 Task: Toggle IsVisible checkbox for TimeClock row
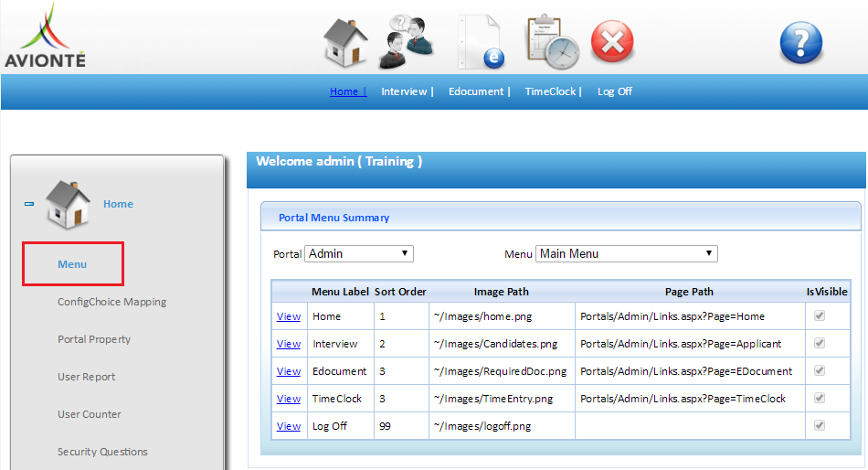click(820, 398)
